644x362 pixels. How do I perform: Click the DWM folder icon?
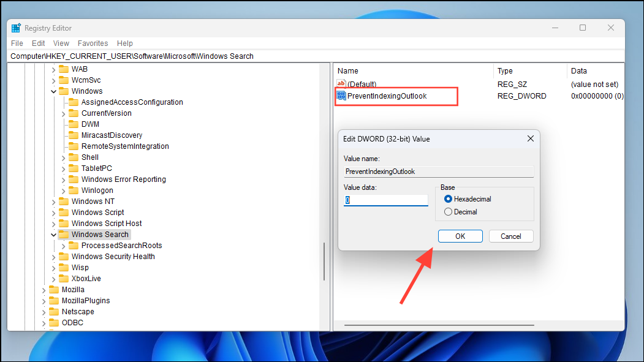(74, 124)
